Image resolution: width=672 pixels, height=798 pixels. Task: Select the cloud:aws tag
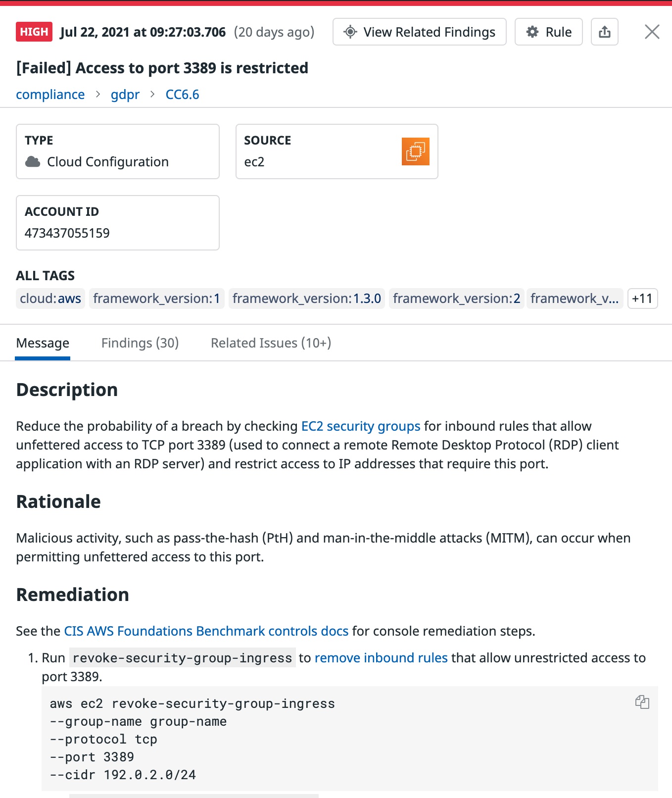tap(50, 299)
